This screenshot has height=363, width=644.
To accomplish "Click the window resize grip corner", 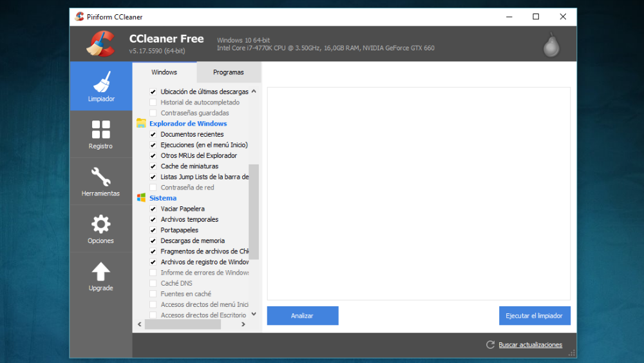I will click(572, 353).
